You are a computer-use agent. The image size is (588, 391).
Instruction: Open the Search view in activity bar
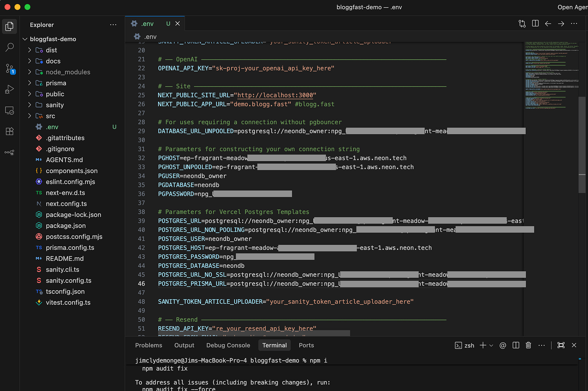coord(10,47)
